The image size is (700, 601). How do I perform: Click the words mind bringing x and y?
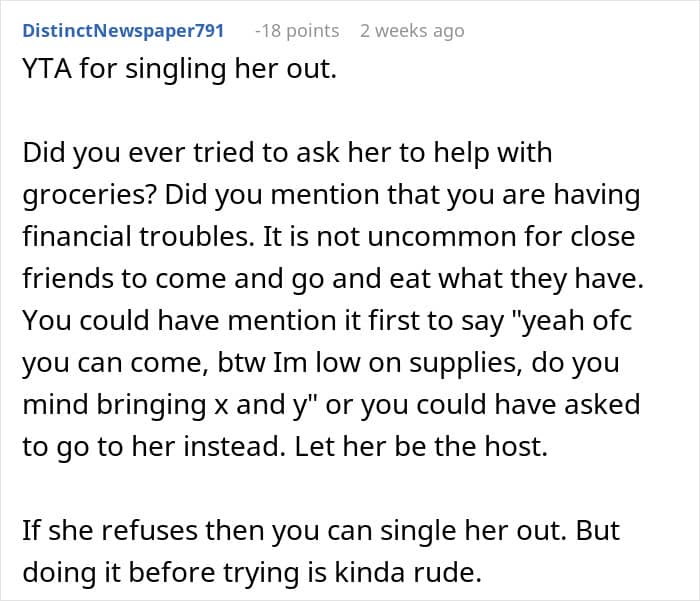point(166,405)
